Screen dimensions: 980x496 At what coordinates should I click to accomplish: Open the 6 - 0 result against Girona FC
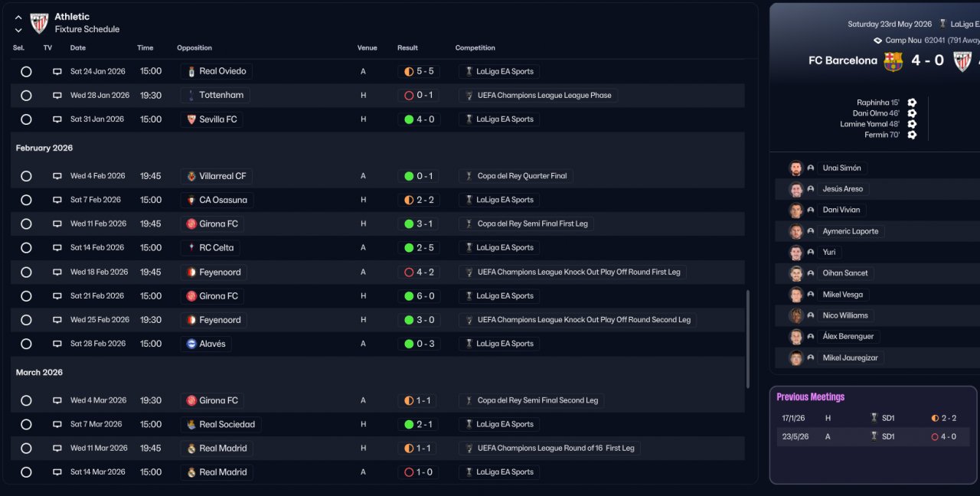pos(419,296)
